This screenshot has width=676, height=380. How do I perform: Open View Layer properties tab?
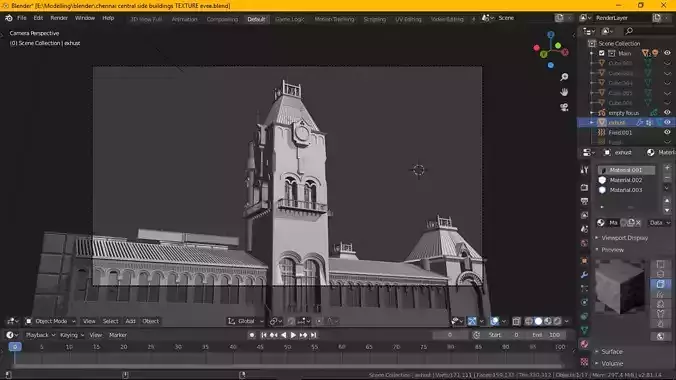(584, 215)
